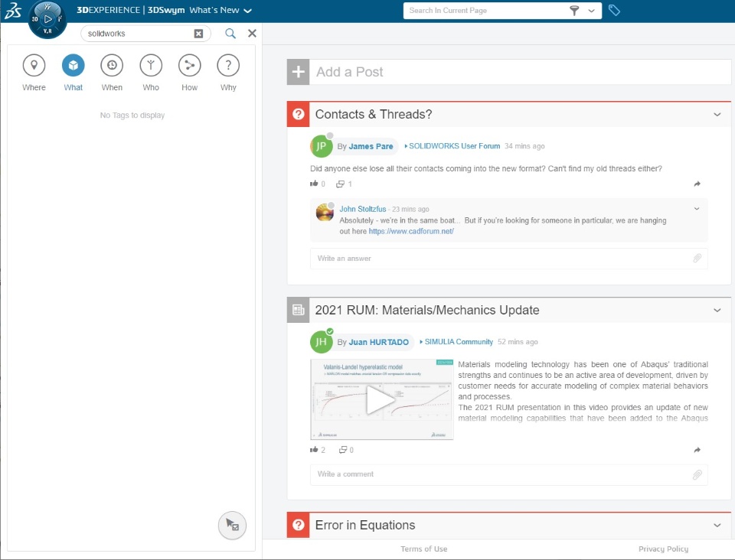Screen dimensions: 735x560
Task: Open comments count on Contacts & Threads post
Action: tap(344, 184)
